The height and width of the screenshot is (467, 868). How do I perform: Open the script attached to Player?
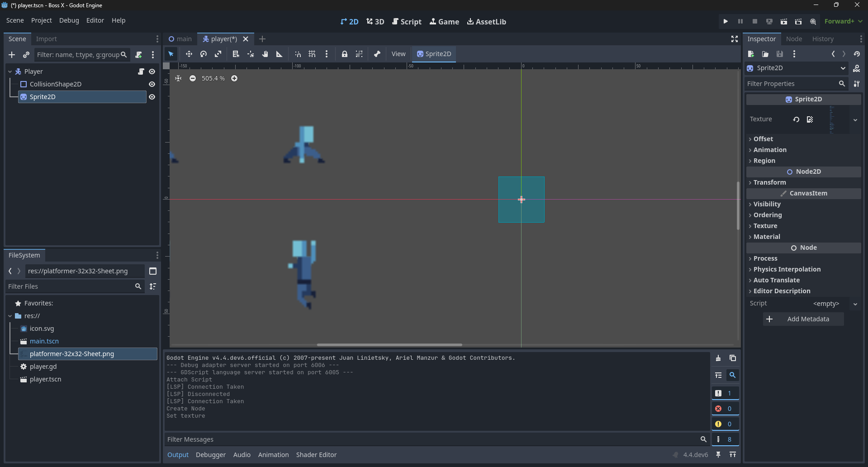(x=141, y=71)
